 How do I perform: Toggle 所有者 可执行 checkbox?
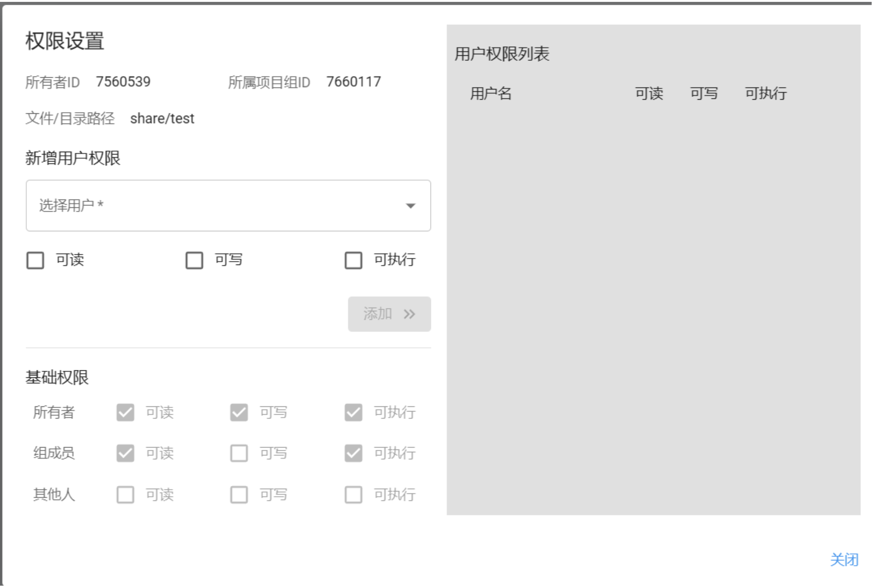click(x=353, y=412)
